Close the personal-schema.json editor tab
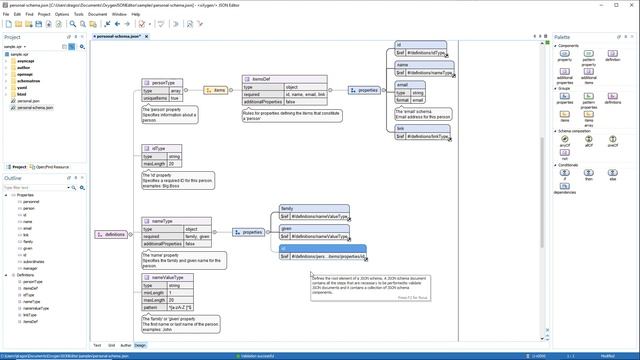Viewport: 640px width, 360px height. click(x=147, y=36)
